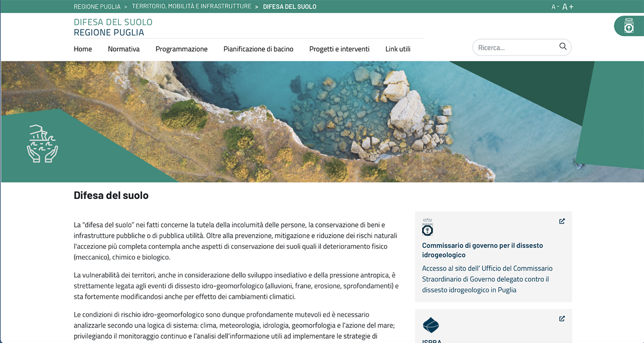Viewport: 644px width, 343px height.
Task: Open Territorio, Mobilità e Infrastrutture breadcrumb
Action: [x=191, y=6]
